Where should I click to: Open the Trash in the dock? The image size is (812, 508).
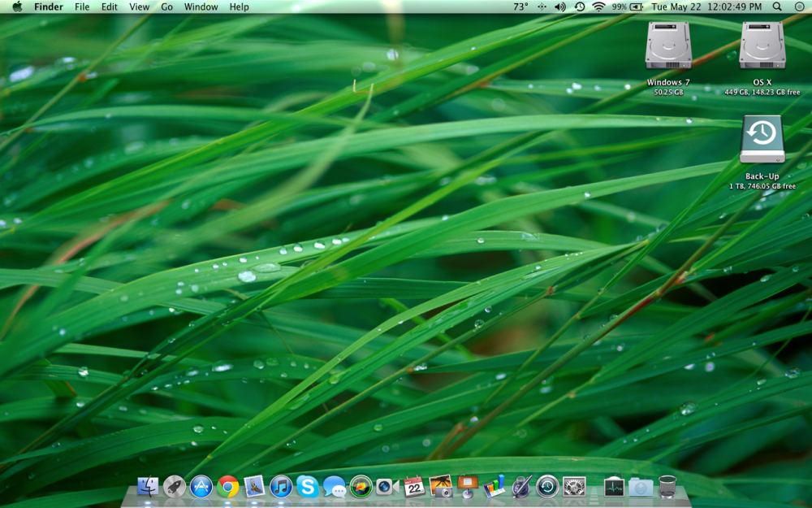tap(667, 487)
